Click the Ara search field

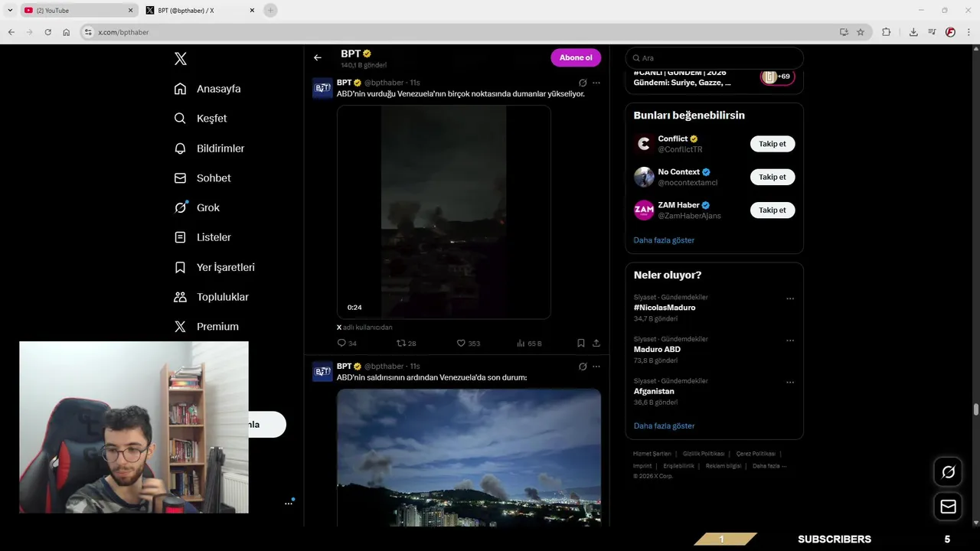pos(714,58)
